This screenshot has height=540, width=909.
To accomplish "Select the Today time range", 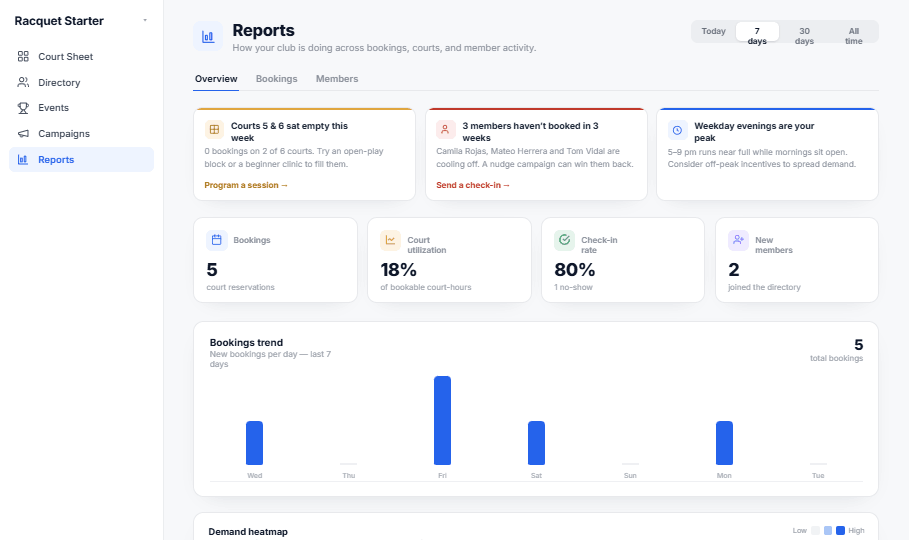I will click(714, 31).
